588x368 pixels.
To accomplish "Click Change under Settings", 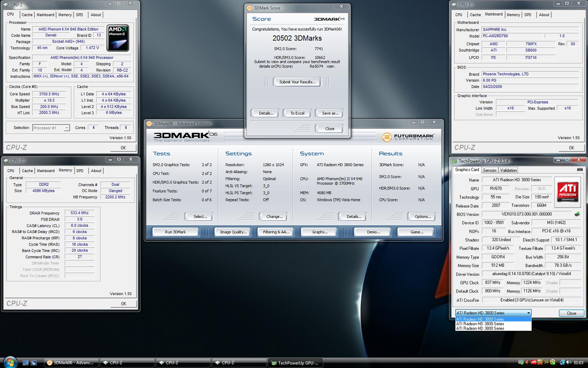I will click(274, 216).
